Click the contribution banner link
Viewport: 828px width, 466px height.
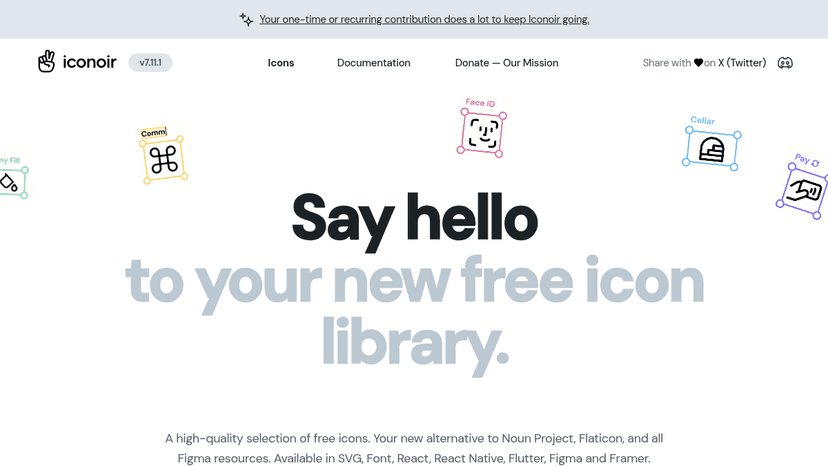pyautogui.click(x=424, y=20)
